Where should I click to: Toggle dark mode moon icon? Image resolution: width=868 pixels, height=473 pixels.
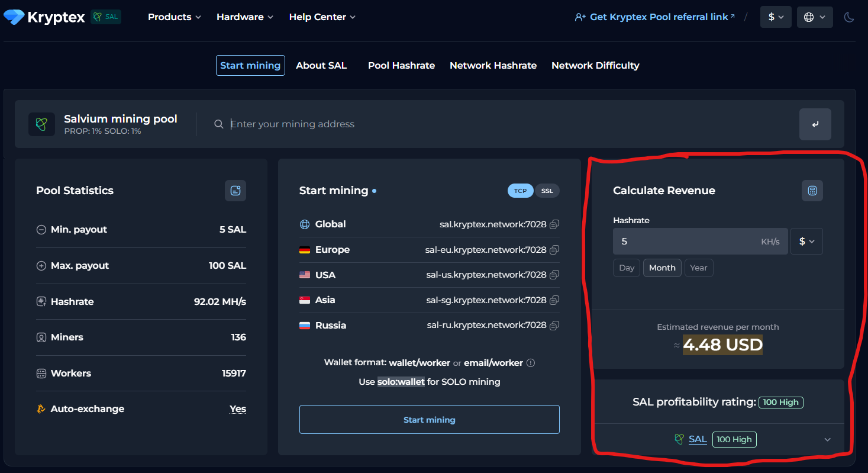pyautogui.click(x=849, y=17)
